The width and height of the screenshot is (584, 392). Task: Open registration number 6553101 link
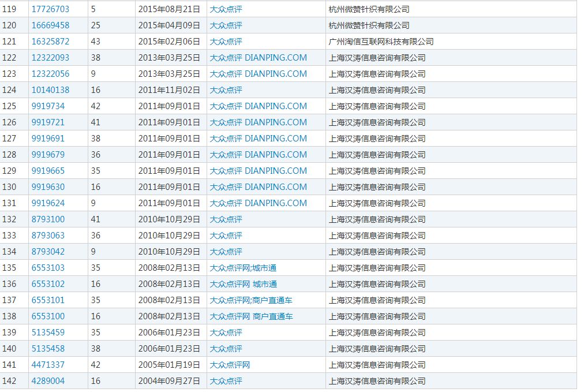click(x=48, y=300)
